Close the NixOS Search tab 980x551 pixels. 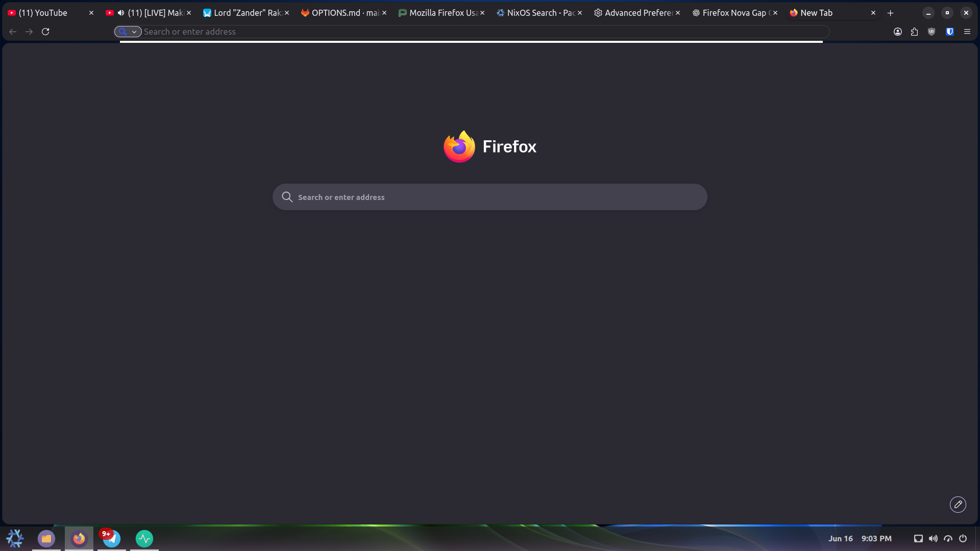tap(580, 13)
